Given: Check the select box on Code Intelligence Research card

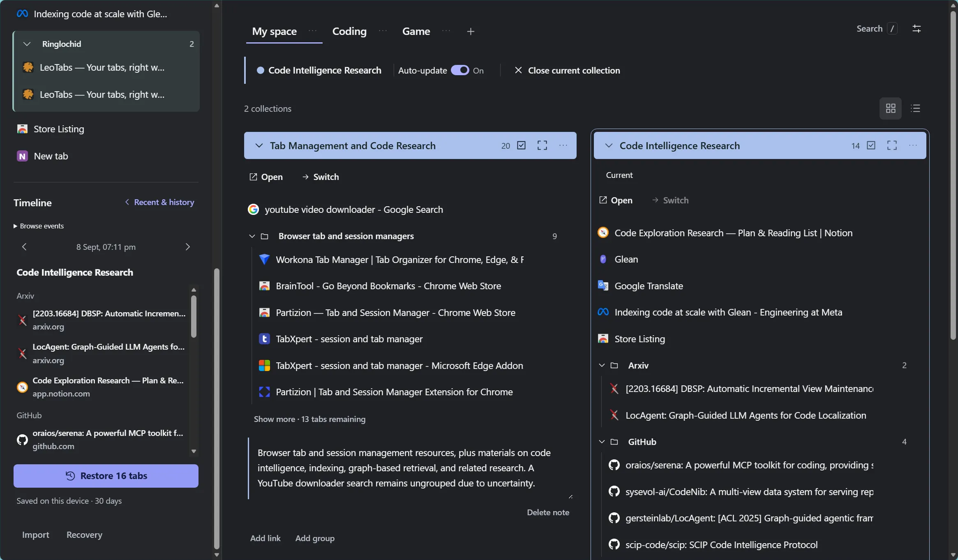Looking at the screenshot, I should [871, 145].
